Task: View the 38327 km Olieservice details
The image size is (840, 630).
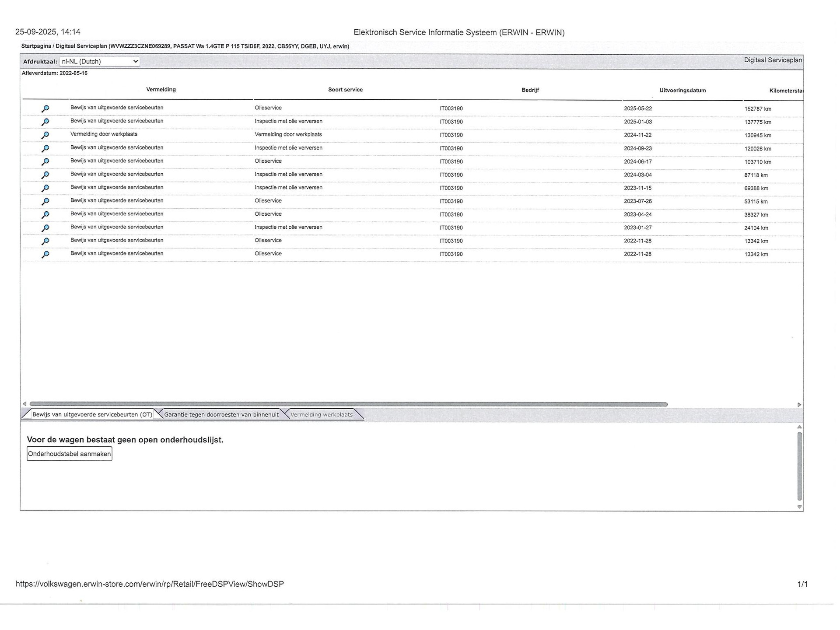Action: pyautogui.click(x=45, y=215)
